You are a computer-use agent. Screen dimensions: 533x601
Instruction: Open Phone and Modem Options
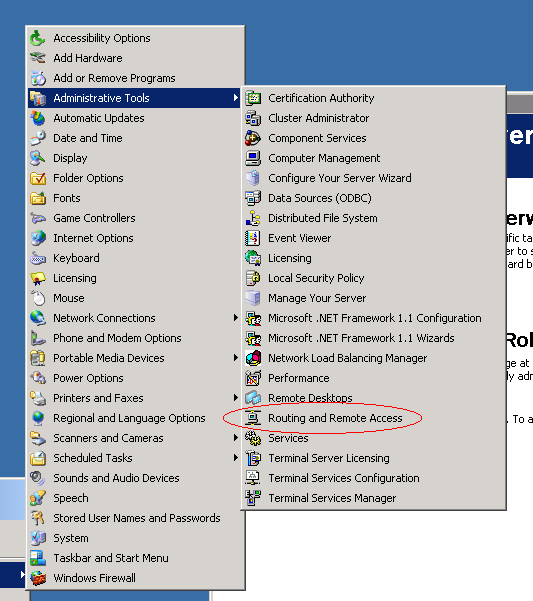click(x=134, y=338)
